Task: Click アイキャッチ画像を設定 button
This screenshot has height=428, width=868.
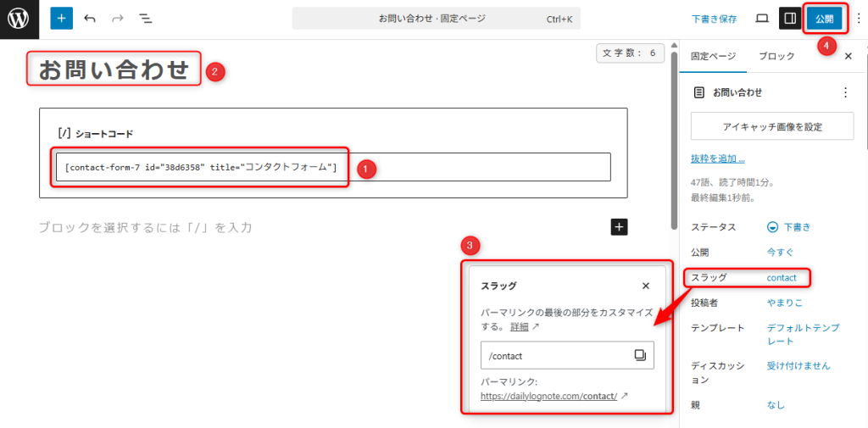Action: (771, 126)
